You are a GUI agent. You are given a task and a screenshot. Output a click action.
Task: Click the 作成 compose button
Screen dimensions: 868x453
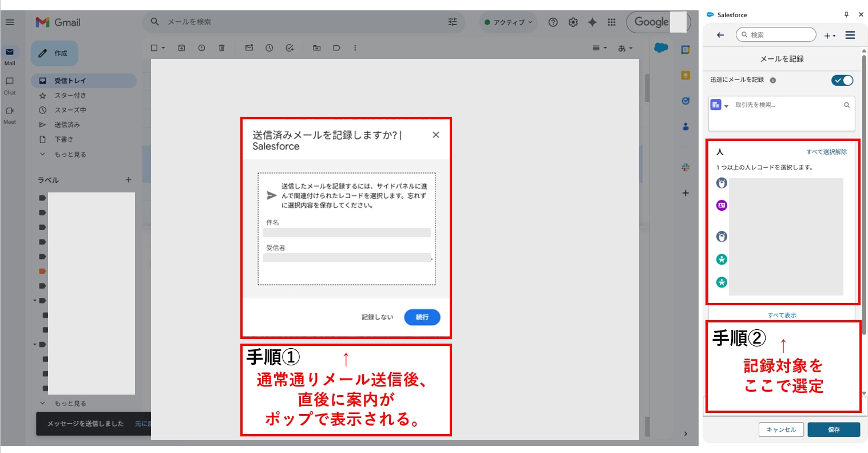click(55, 53)
